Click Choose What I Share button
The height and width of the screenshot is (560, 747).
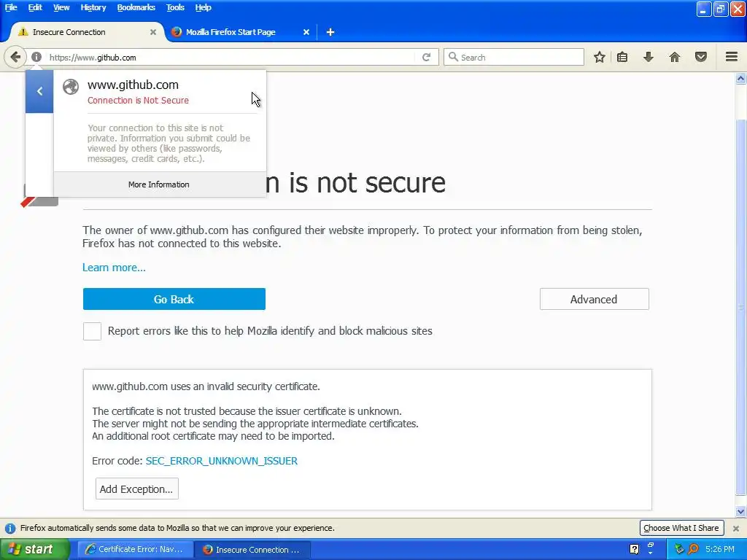pyautogui.click(x=681, y=528)
